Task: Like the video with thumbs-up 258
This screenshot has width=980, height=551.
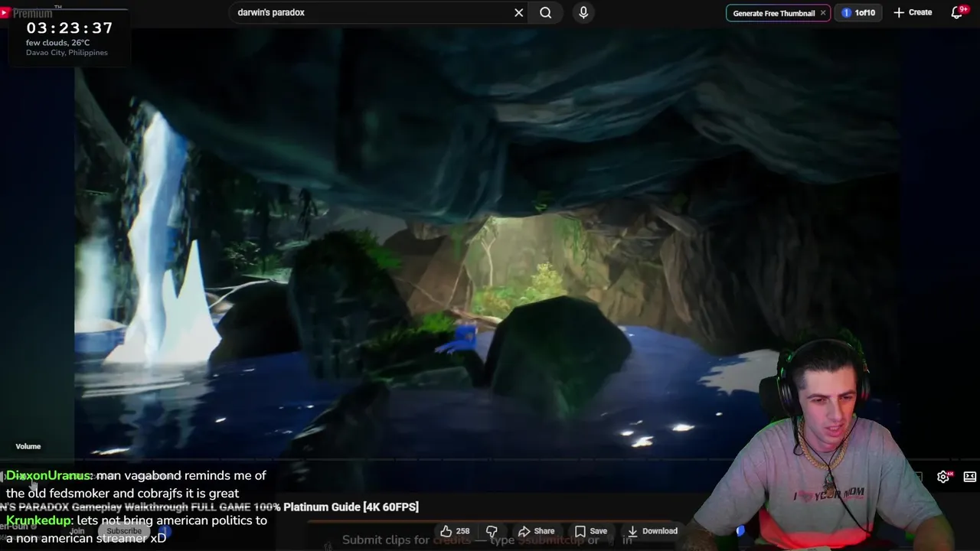Action: tap(455, 531)
